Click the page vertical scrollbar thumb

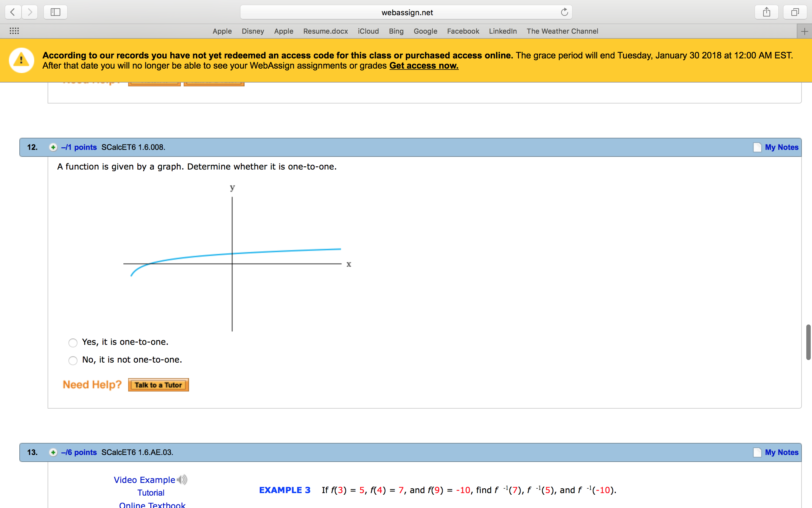click(x=808, y=342)
